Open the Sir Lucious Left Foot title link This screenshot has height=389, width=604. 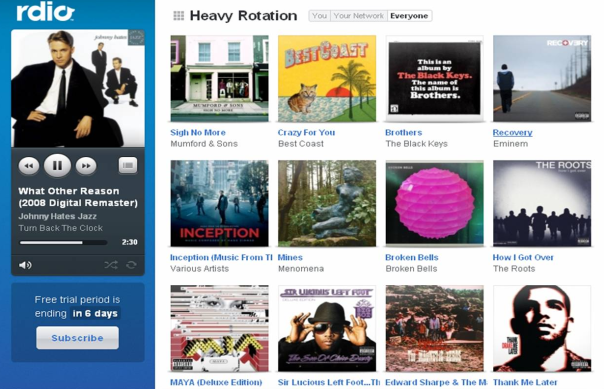[329, 382]
